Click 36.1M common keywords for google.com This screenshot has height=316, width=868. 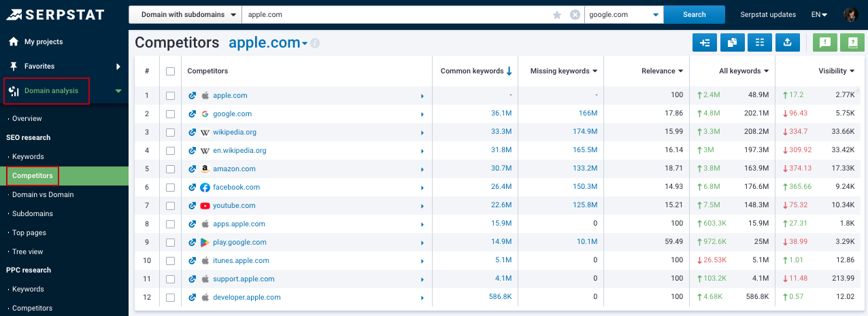pos(501,114)
